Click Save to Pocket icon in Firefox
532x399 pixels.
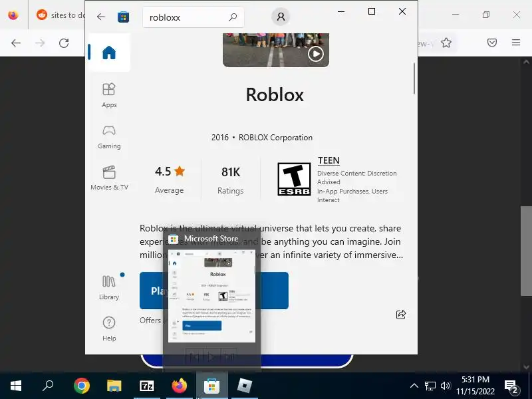[x=491, y=43]
